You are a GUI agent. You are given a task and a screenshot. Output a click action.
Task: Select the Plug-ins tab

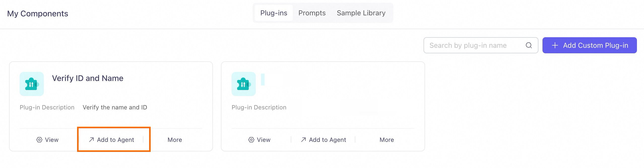click(274, 13)
